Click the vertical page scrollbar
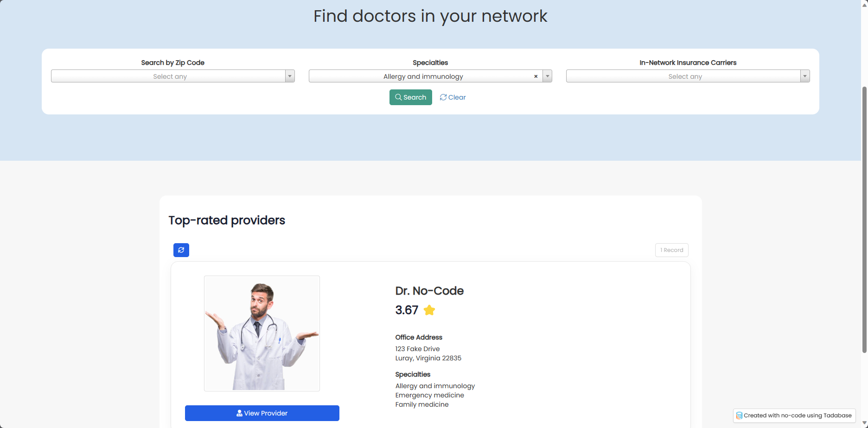Screen dimensions: 868x428 click(864, 218)
